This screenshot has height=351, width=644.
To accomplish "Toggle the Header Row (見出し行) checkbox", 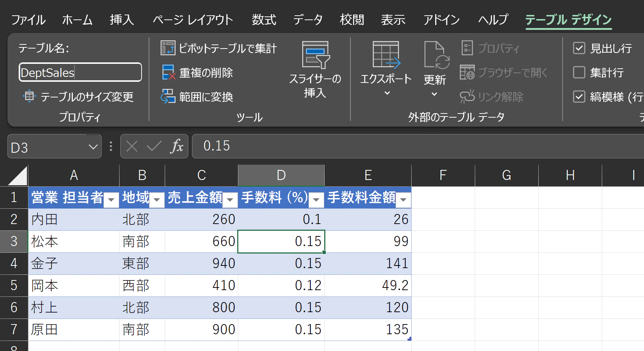I will (579, 48).
